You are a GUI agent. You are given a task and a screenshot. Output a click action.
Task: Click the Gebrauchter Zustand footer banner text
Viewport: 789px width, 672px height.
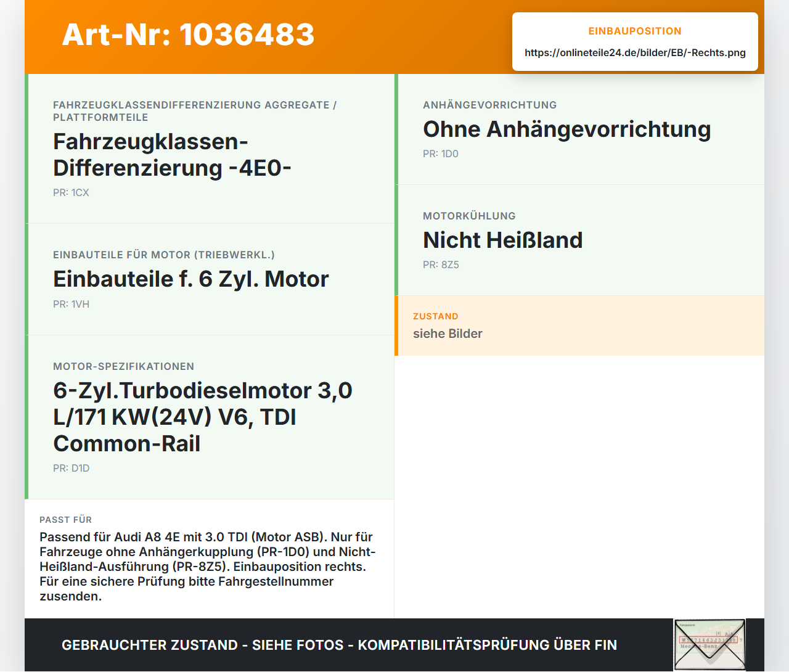coord(339,645)
